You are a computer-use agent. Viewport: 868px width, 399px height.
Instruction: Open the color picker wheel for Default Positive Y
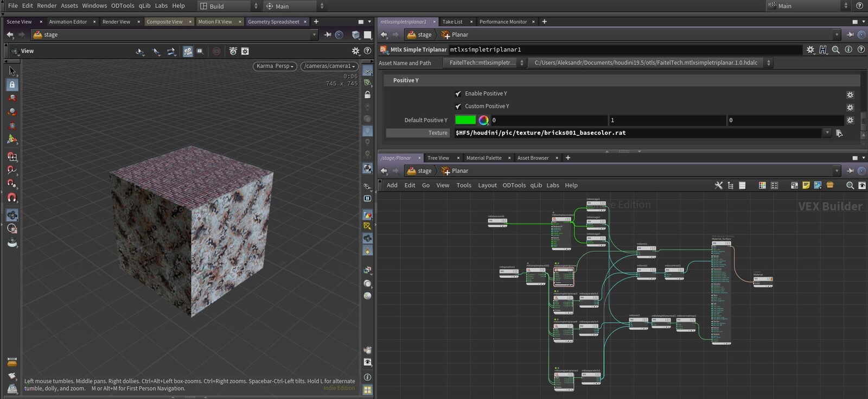click(x=483, y=120)
